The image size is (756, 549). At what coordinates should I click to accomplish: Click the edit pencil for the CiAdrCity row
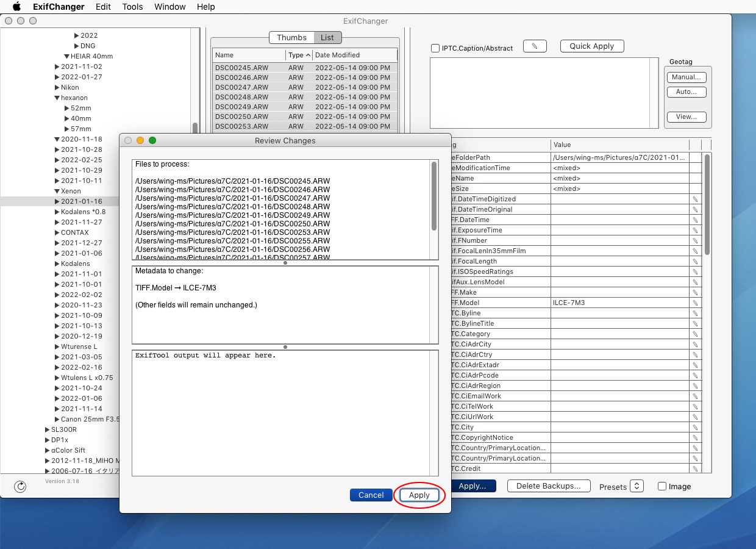coord(694,344)
